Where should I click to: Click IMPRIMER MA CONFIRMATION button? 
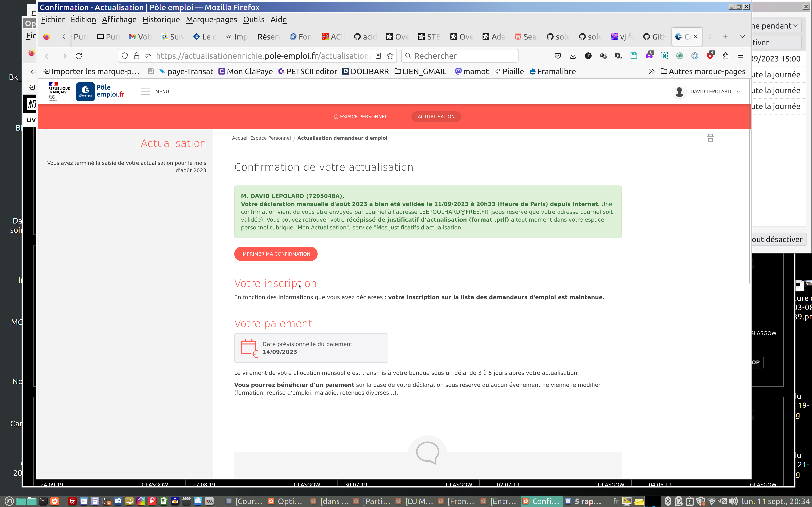[x=276, y=254]
